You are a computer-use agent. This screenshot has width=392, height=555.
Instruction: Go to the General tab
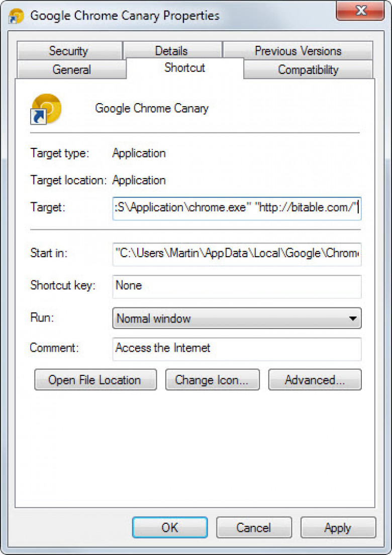(72, 69)
